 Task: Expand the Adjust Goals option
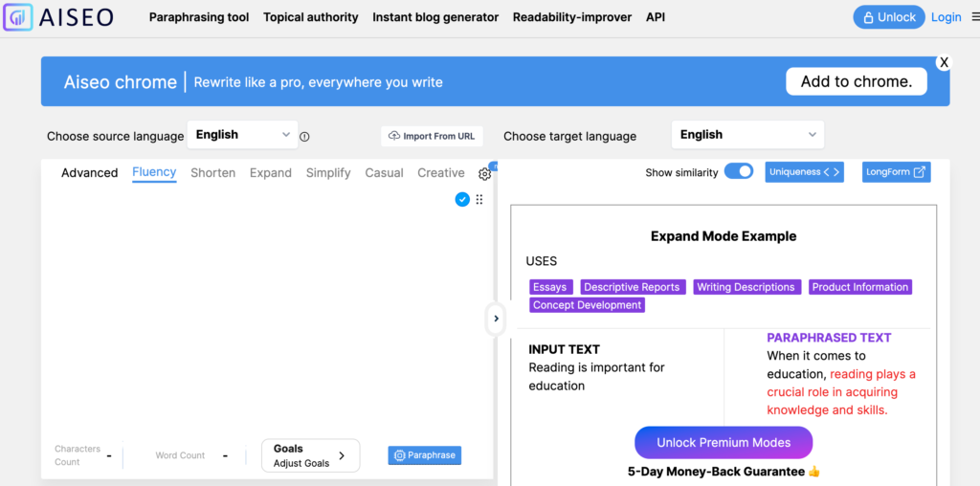coord(310,455)
